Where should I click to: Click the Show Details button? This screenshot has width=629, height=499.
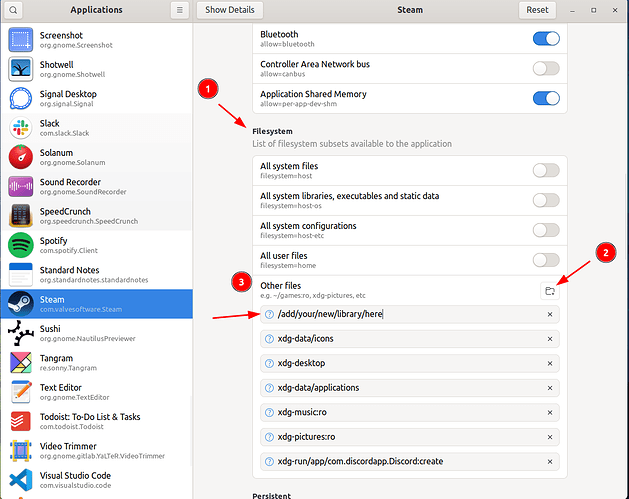(230, 10)
